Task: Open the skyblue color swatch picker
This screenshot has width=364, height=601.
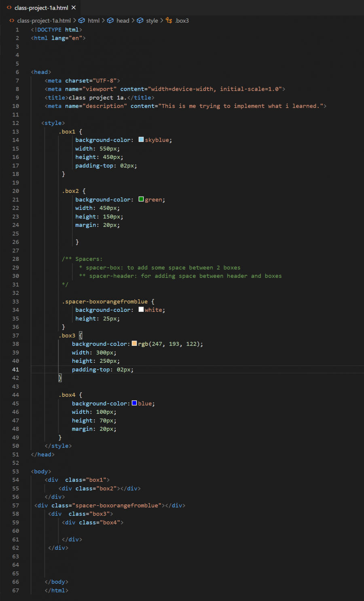Action: point(141,140)
